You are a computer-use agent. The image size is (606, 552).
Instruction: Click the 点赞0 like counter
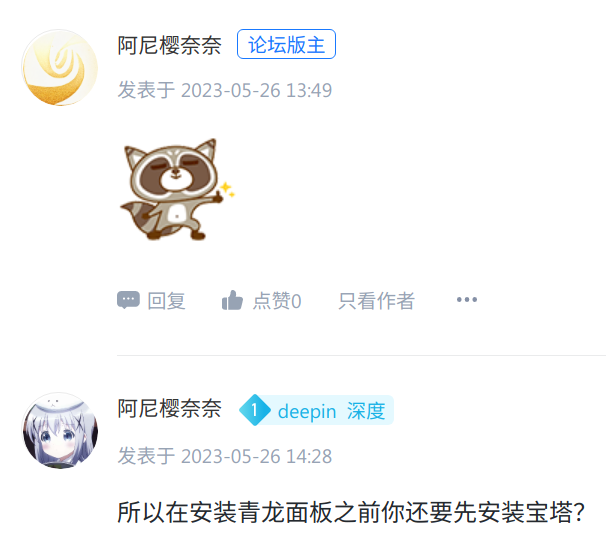pyautogui.click(x=277, y=301)
